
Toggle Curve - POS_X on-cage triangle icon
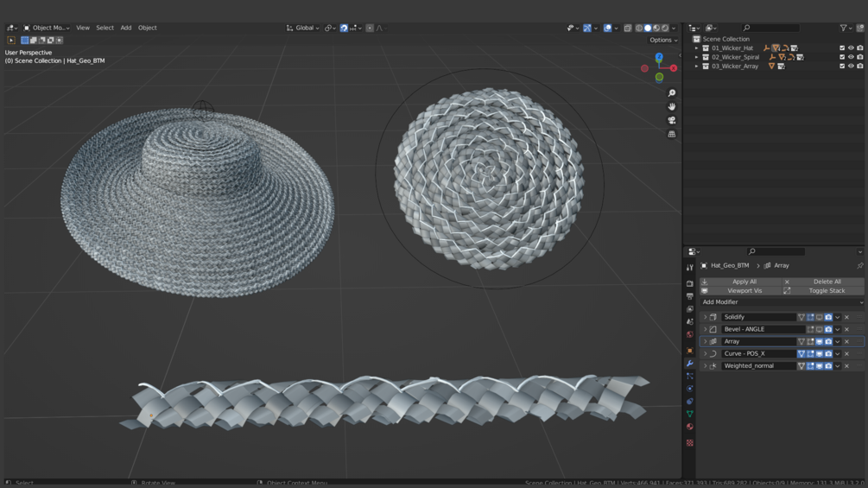(x=801, y=353)
